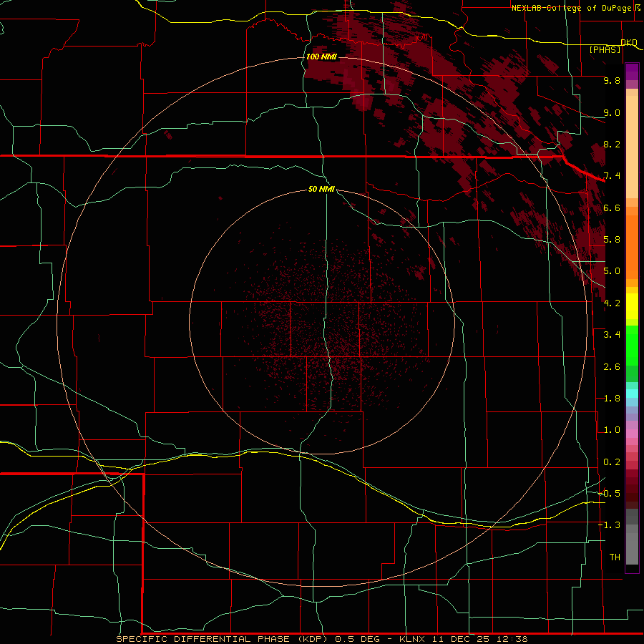Viewport: 644px width, 644px height.
Task: Click the 4.2 value on color scale
Action: (612, 303)
